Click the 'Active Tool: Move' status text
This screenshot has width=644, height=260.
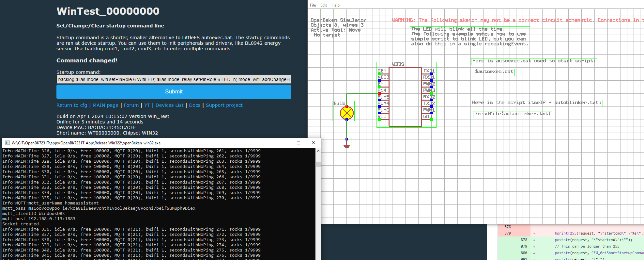pos(336,30)
